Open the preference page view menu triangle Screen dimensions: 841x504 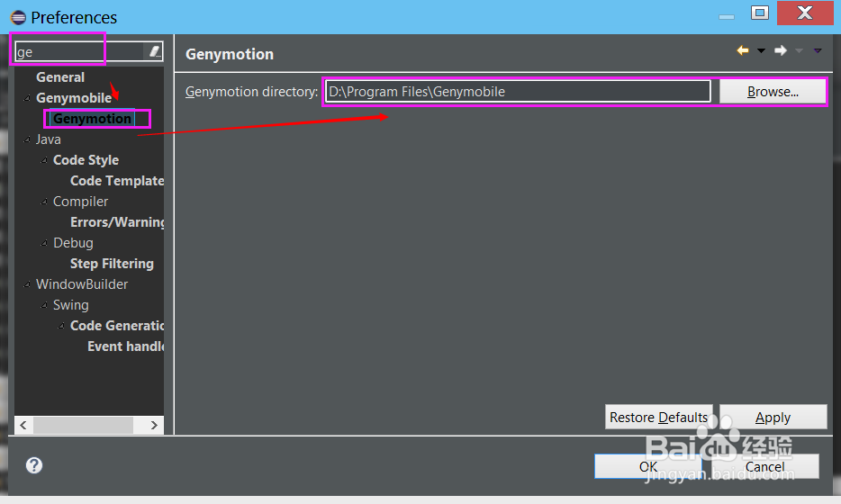point(818,51)
